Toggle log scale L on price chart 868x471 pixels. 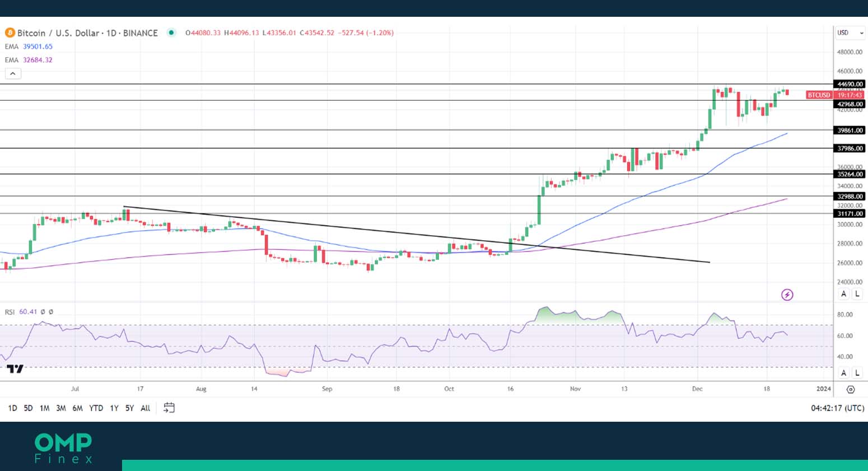point(857,294)
